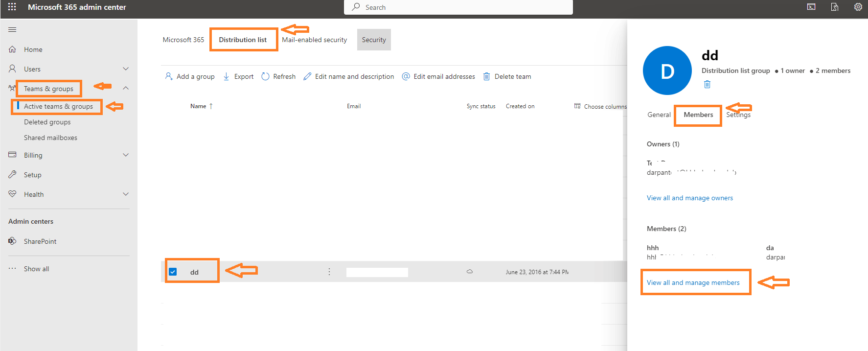Expand the Users menu chevron

point(126,69)
